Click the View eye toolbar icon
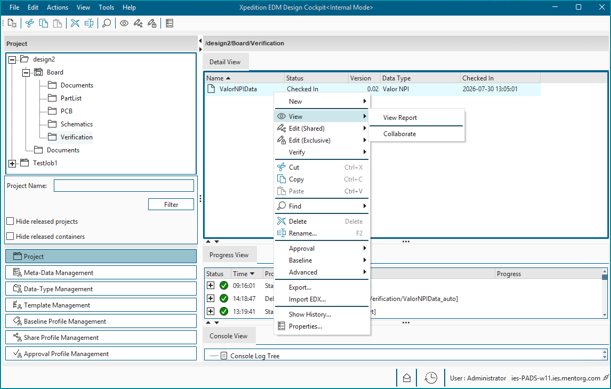This screenshot has width=611, height=389. pyautogui.click(x=124, y=23)
